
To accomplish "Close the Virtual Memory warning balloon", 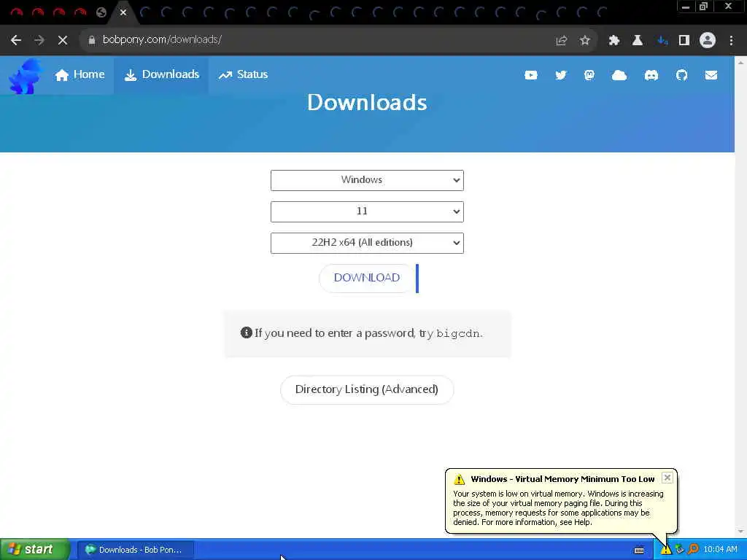I will click(667, 478).
